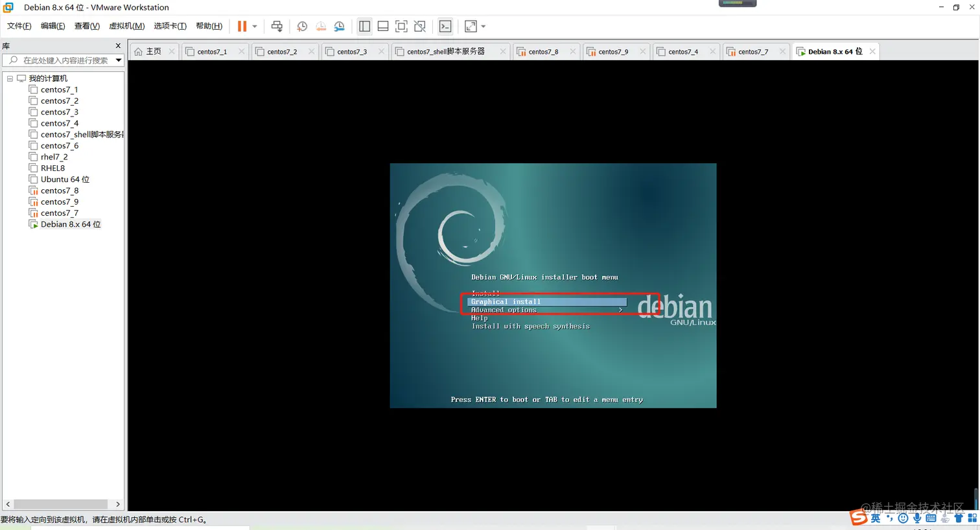Image resolution: width=980 pixels, height=530 pixels.
Task: Switch to the centos7_7 tab
Action: click(753, 51)
